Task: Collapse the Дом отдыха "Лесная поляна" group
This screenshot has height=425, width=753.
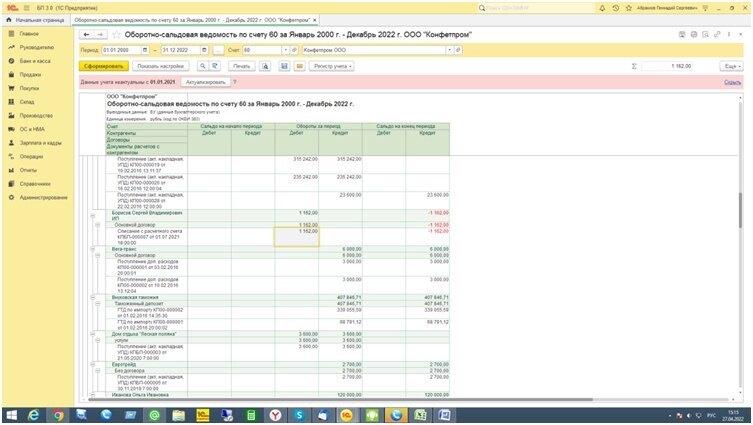Action: pos(92,334)
